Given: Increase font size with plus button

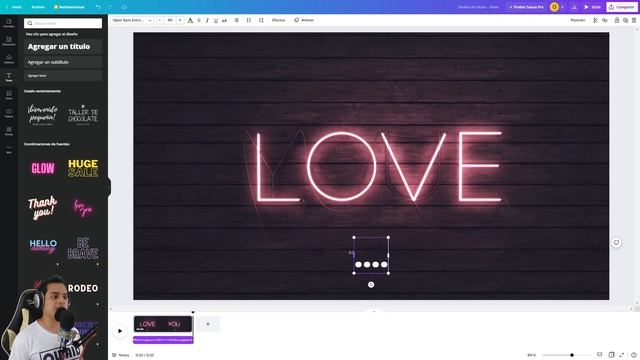Looking at the screenshot, I should pyautogui.click(x=180, y=20).
